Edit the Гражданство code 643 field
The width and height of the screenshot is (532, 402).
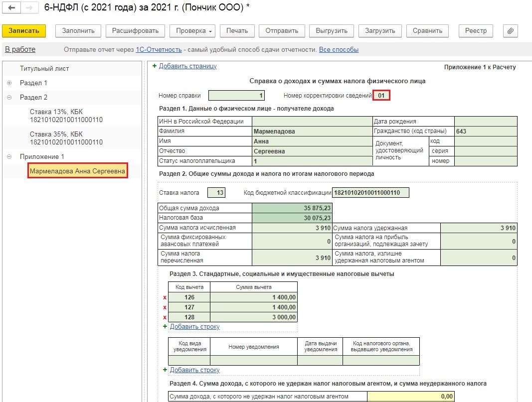coord(486,131)
